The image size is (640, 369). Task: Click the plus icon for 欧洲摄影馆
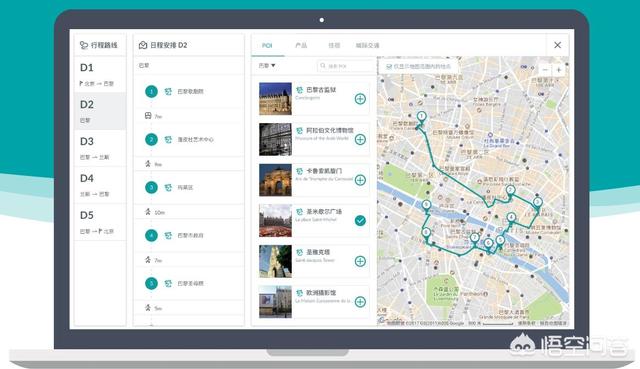point(360,302)
